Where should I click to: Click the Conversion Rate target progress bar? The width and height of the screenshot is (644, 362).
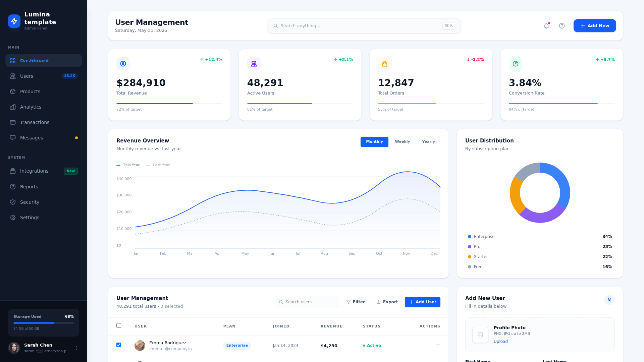(562, 104)
